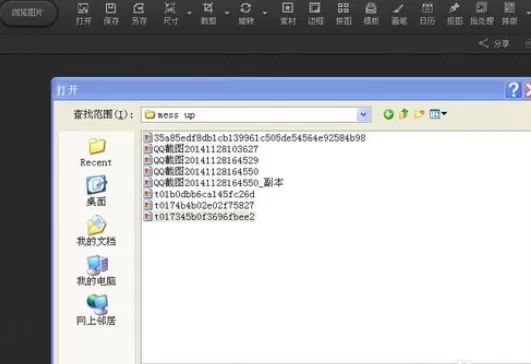Select the 尺寸 (Size) tool
The image size is (531, 364).
coord(170,14)
